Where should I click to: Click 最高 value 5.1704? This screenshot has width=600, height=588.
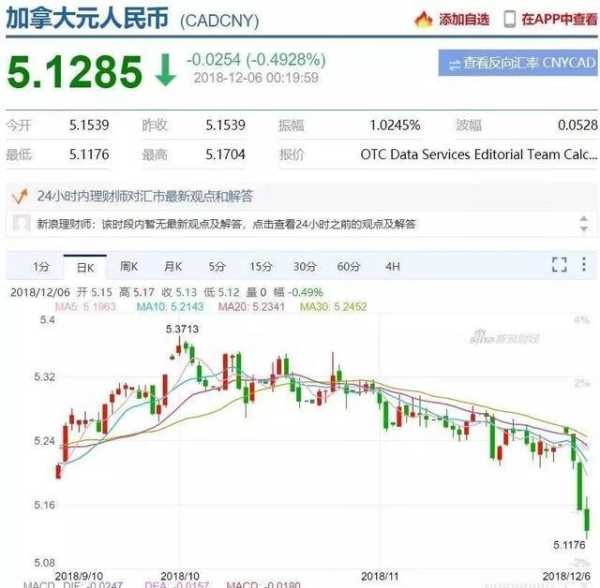point(225,155)
